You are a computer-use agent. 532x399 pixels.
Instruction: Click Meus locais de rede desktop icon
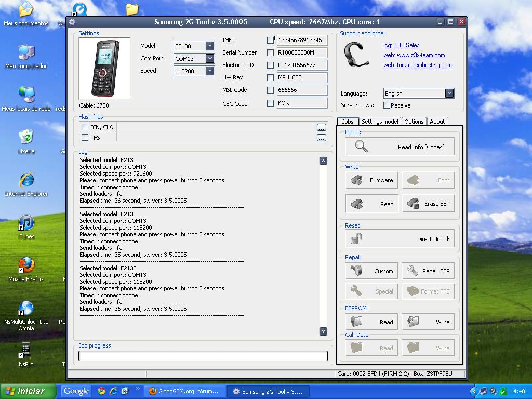pyautogui.click(x=26, y=99)
